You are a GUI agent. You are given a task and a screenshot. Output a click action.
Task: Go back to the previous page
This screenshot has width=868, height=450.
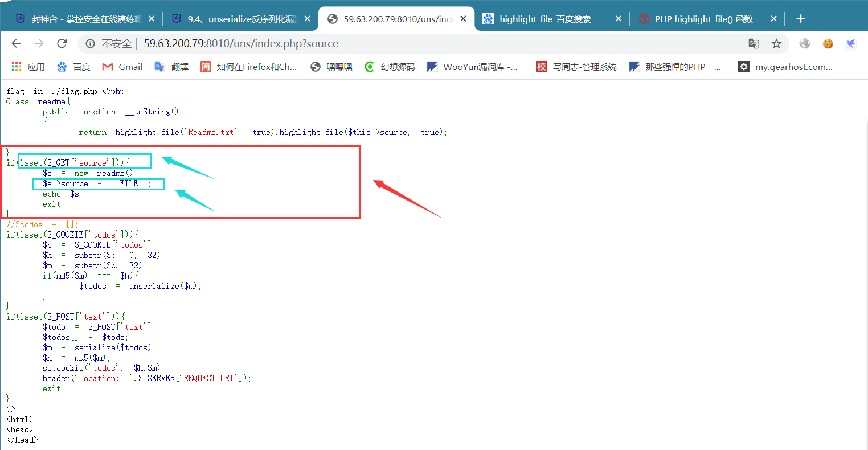[x=16, y=43]
